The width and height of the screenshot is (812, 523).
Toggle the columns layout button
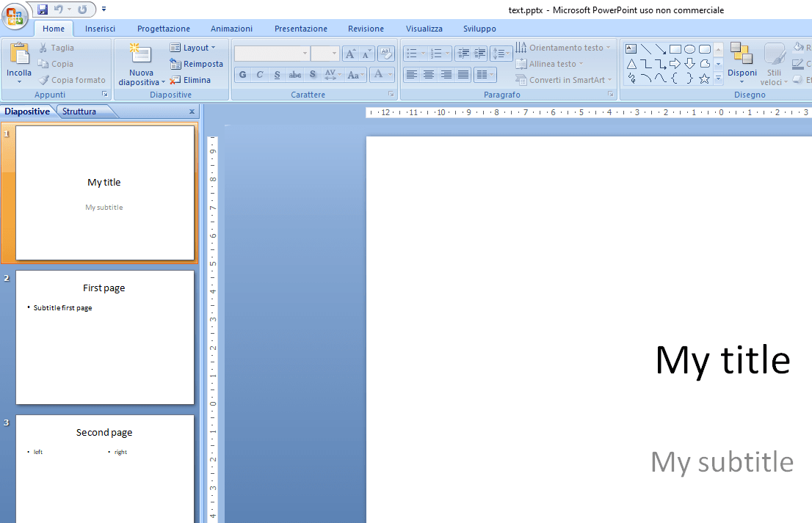coord(484,74)
